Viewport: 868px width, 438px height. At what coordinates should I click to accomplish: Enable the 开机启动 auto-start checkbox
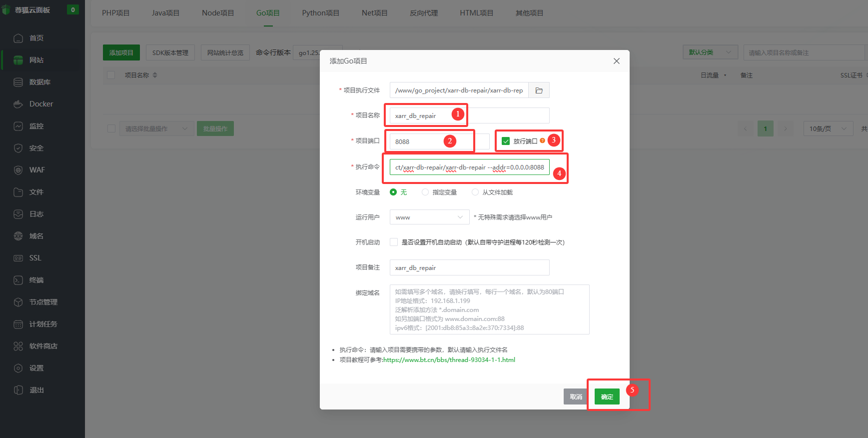[x=394, y=242]
